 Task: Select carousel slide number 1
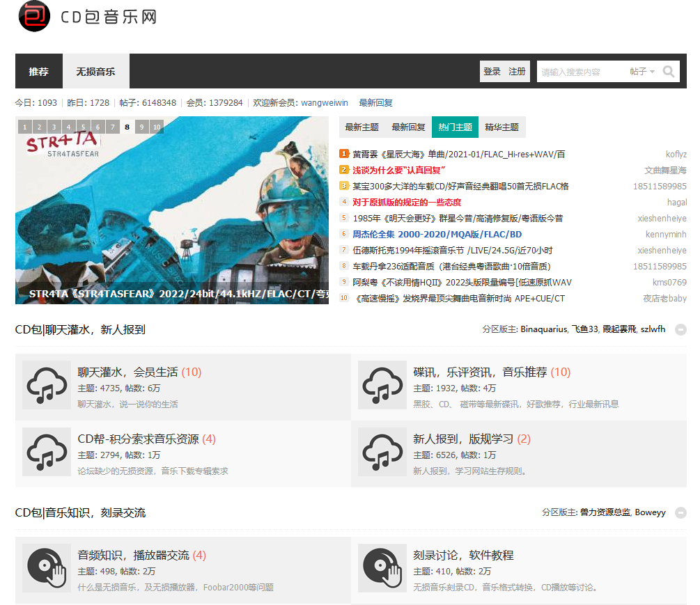(x=24, y=127)
